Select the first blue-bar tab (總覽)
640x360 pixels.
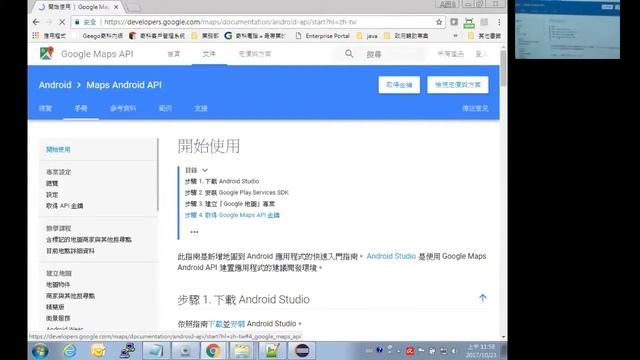(45, 108)
